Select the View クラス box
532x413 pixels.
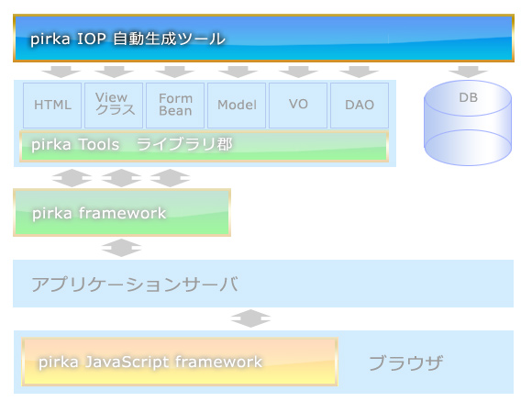[114, 106]
